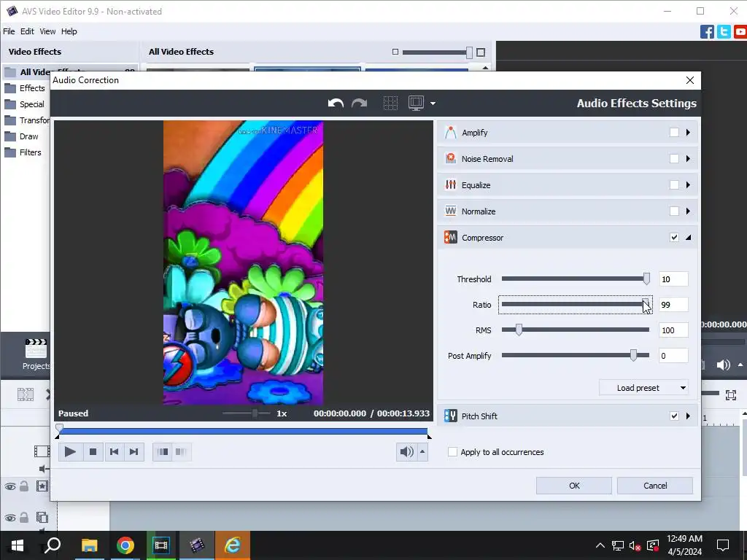Image resolution: width=747 pixels, height=560 pixels.
Task: Click the Post Amplify value field
Action: pyautogui.click(x=673, y=356)
